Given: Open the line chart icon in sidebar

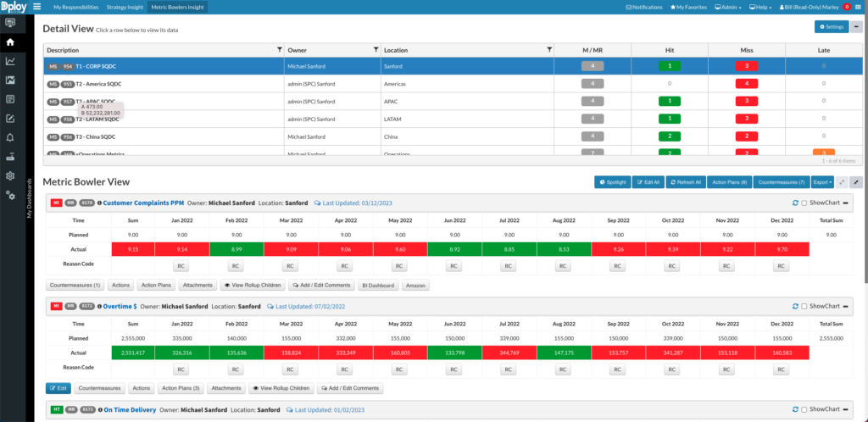Looking at the screenshot, I should coord(10,61).
